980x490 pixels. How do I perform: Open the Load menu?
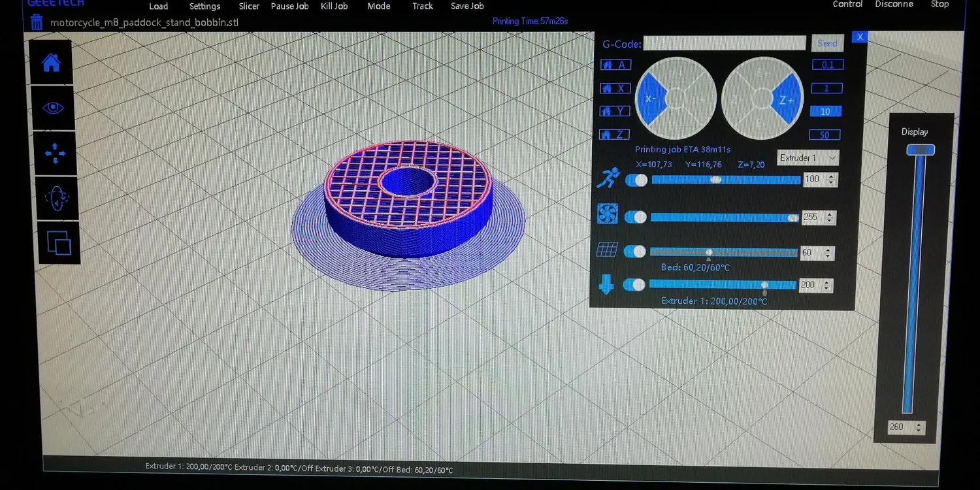[159, 7]
